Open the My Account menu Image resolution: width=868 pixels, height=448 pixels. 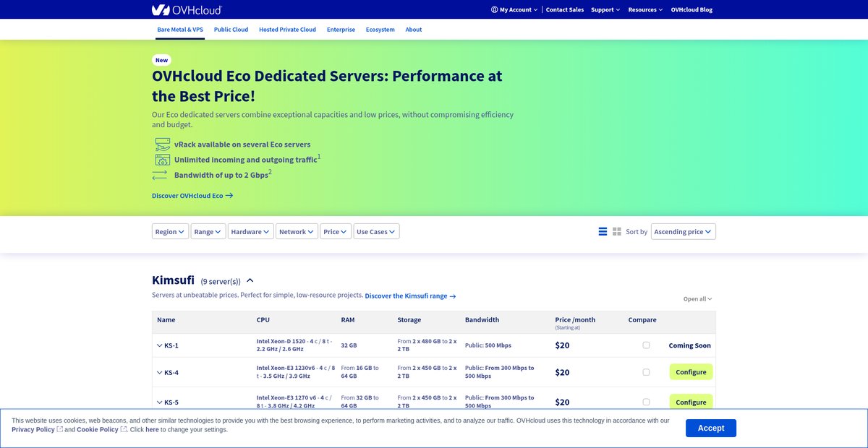pyautogui.click(x=514, y=9)
